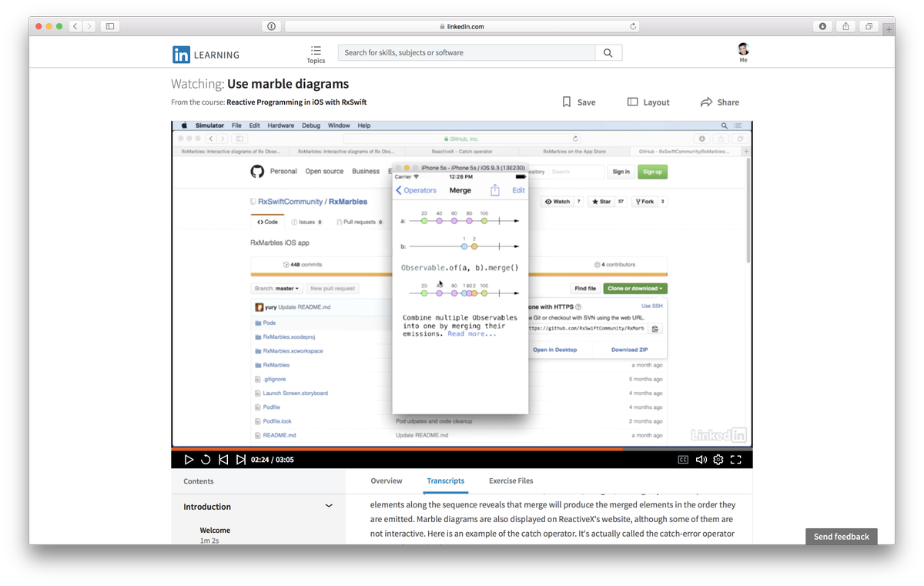
Task: Skip to the next video
Action: [x=241, y=460]
